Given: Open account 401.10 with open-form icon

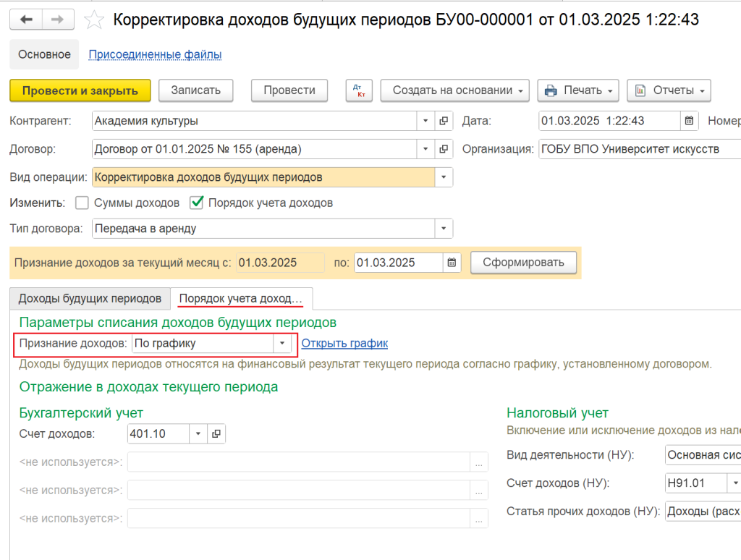Looking at the screenshot, I should pos(216,434).
